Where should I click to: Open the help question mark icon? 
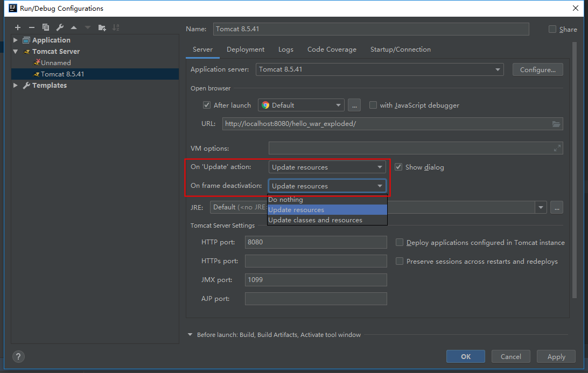18,356
